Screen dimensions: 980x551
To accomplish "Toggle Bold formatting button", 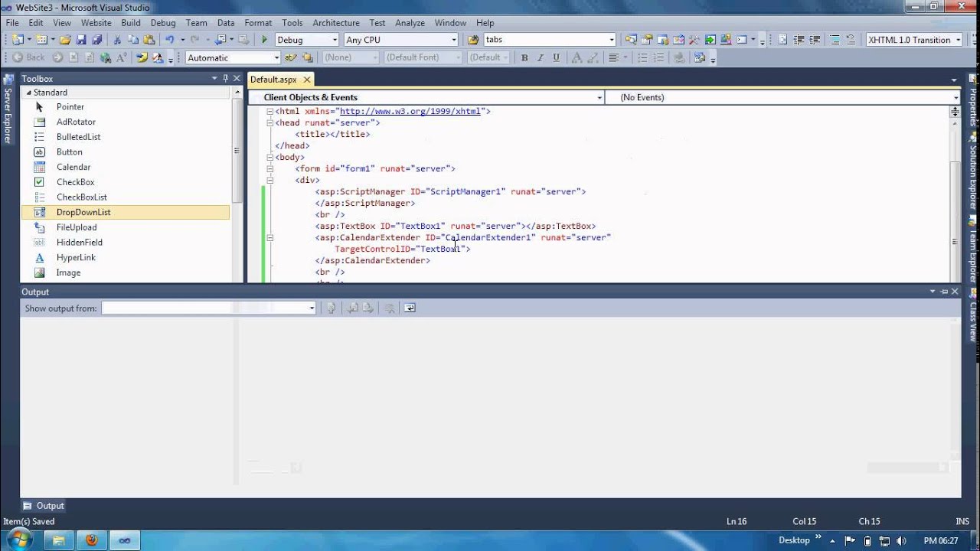I will point(524,57).
